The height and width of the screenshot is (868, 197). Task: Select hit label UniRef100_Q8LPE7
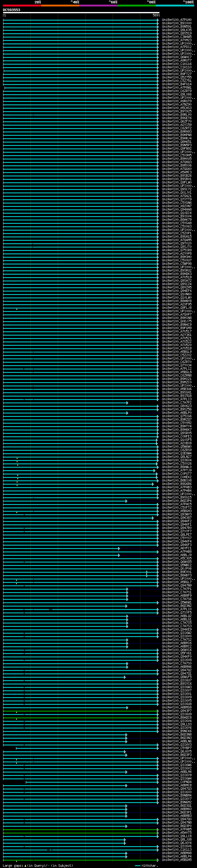[x=177, y=535]
